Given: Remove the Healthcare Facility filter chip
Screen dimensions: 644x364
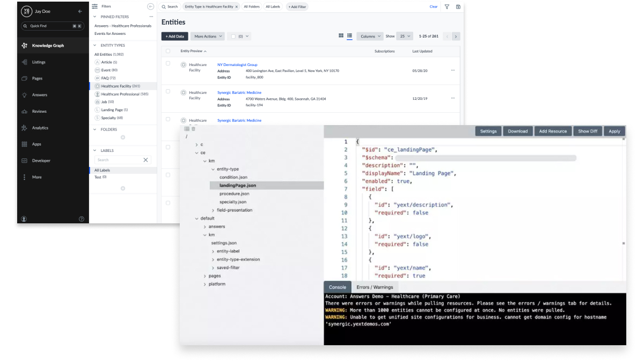Looking at the screenshot, I should (x=236, y=7).
